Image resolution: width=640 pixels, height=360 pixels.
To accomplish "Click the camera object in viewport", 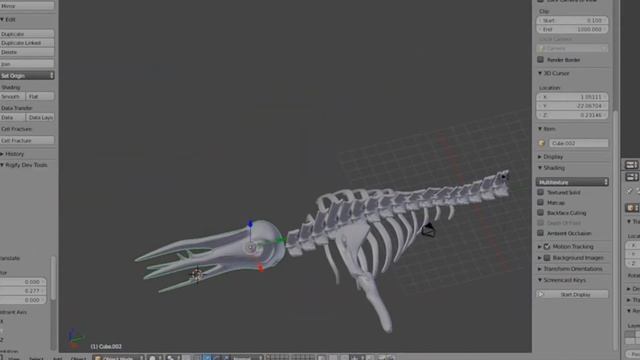I will 428,230.
